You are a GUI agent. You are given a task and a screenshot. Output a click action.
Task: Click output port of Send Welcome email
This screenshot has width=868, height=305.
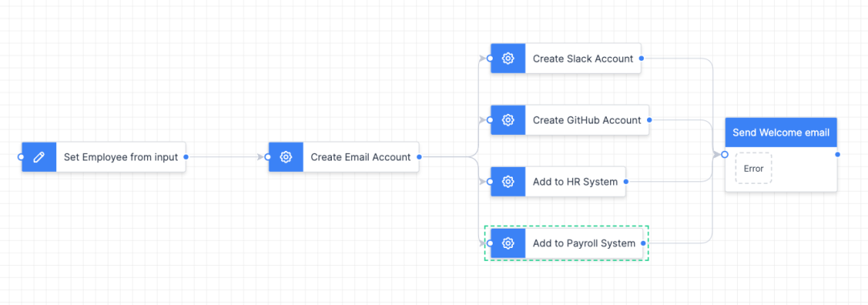[837, 155]
